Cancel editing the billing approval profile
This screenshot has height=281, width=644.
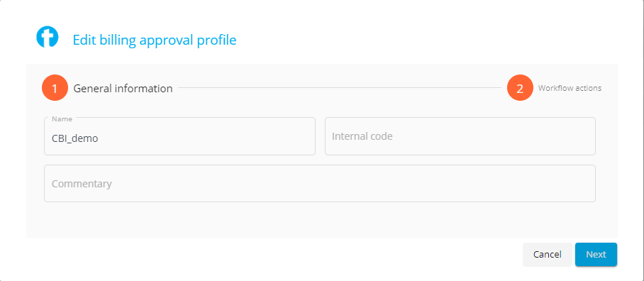pyautogui.click(x=547, y=254)
